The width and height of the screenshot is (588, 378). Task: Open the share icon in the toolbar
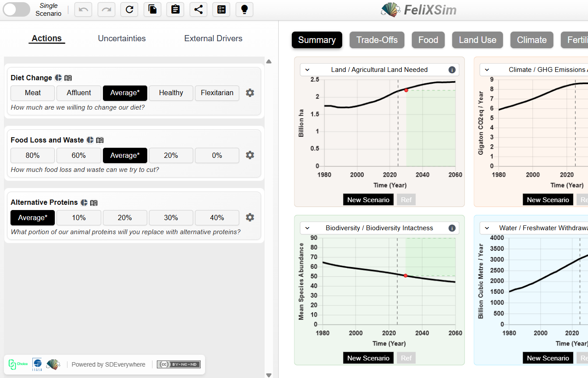click(x=198, y=9)
